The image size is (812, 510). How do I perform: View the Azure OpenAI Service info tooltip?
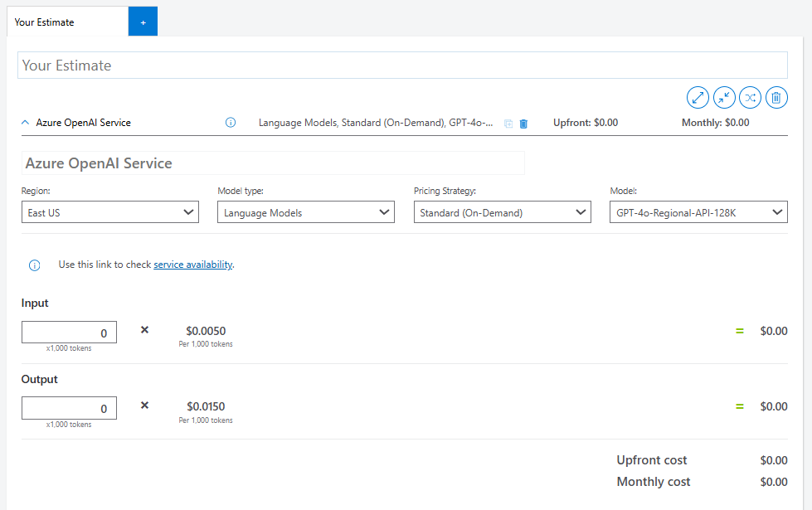(x=230, y=122)
